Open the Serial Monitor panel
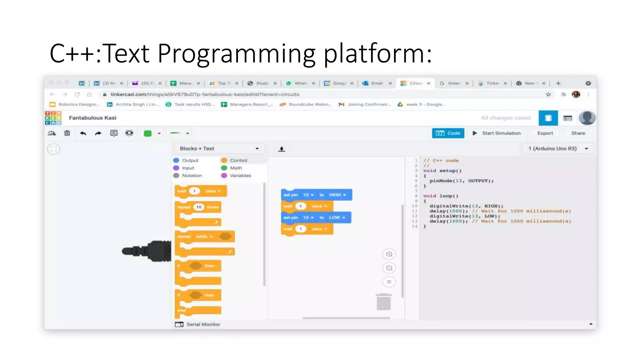The width and height of the screenshot is (644, 362). click(198, 324)
